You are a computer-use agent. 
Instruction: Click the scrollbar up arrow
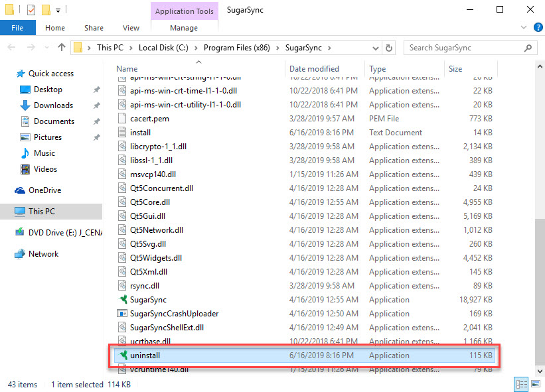coord(540,67)
